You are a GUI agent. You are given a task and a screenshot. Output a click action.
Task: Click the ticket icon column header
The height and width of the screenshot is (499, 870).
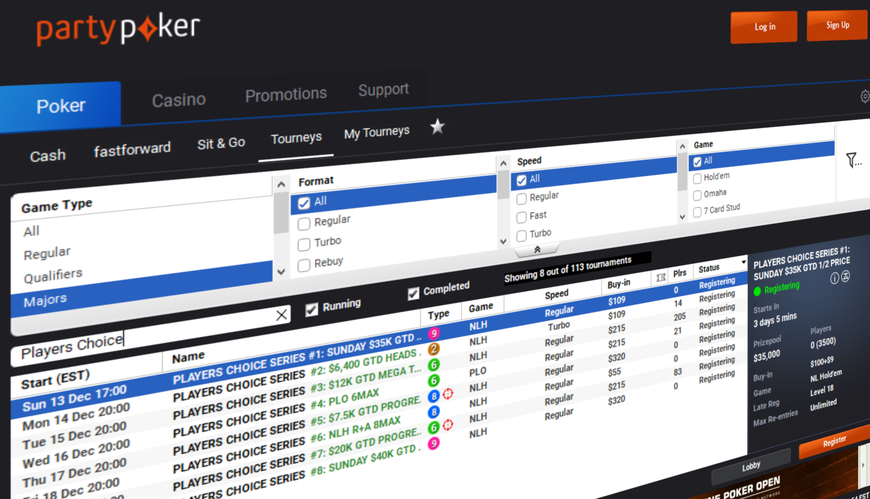point(660,277)
